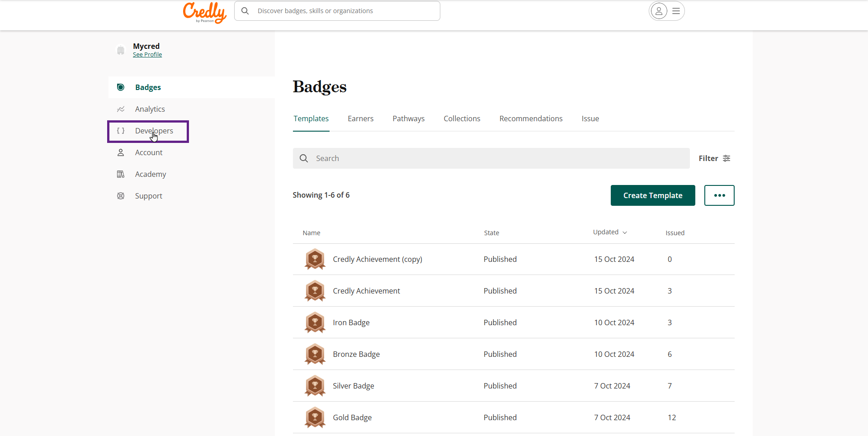Image resolution: width=868 pixels, height=436 pixels.
Task: Focus the Discover badges search field
Action: 337,11
